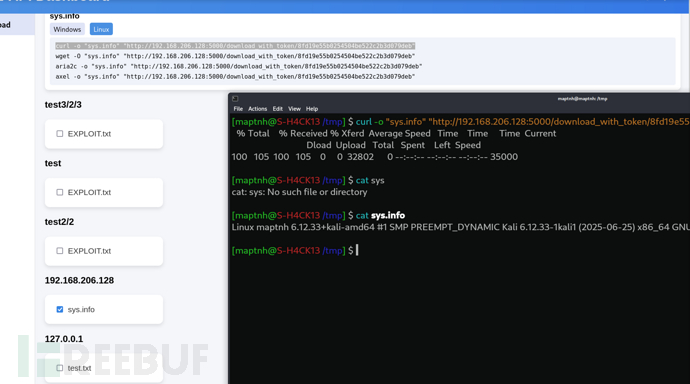Click the 'cat sys.info' command in terminal
This screenshot has height=384, width=690.
[x=380, y=215]
